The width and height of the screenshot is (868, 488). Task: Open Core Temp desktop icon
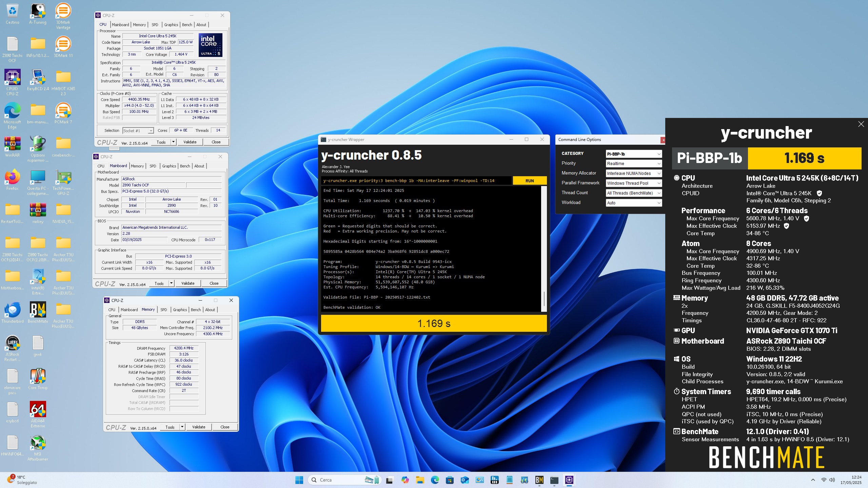pyautogui.click(x=38, y=379)
